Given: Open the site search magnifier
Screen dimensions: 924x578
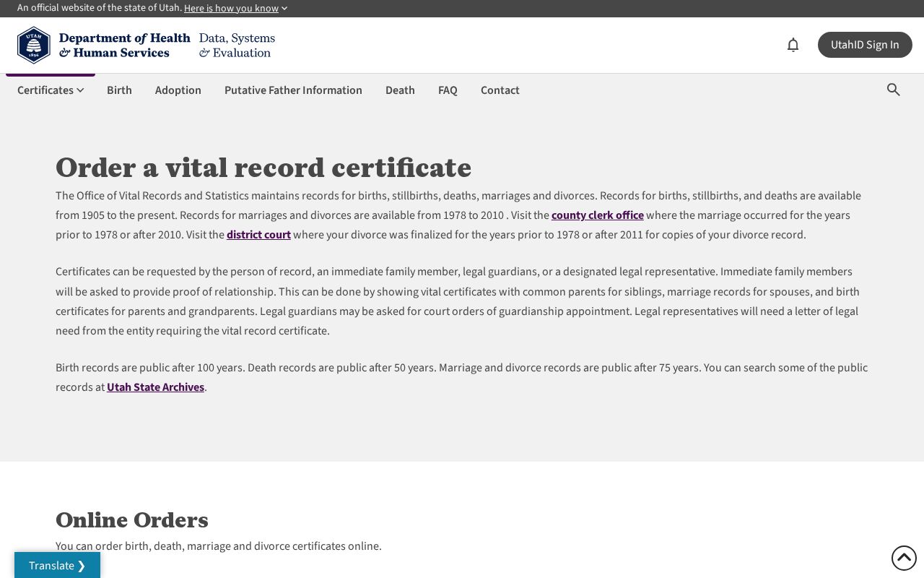Looking at the screenshot, I should tap(893, 90).
